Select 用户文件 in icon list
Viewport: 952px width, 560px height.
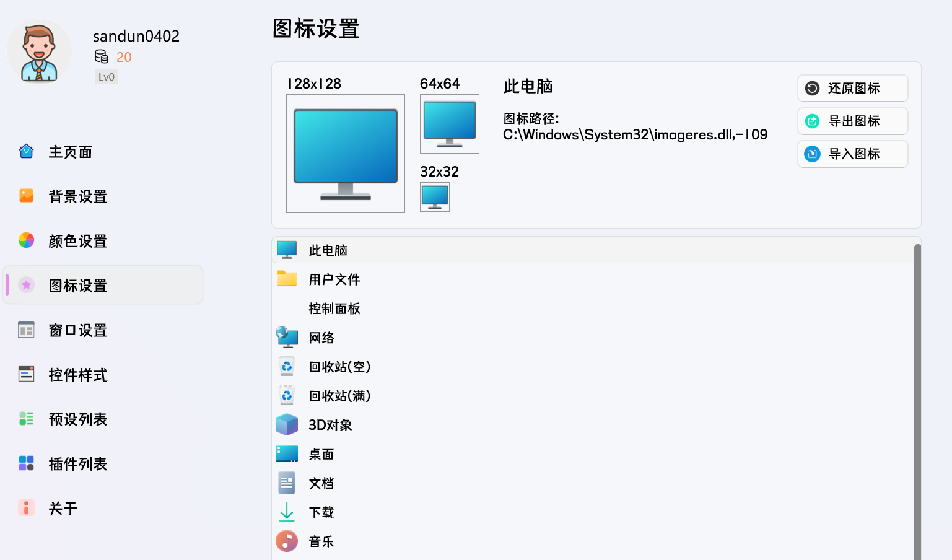pyautogui.click(x=593, y=279)
